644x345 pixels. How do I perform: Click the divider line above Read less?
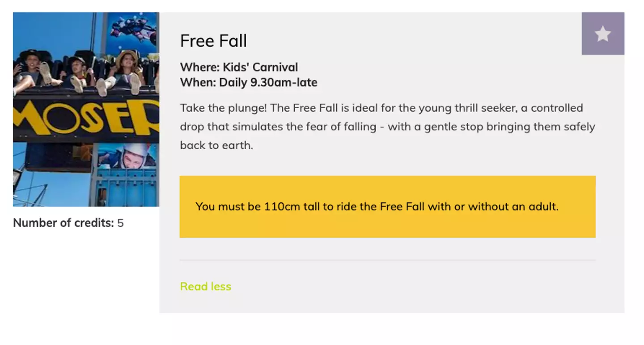tap(387, 260)
